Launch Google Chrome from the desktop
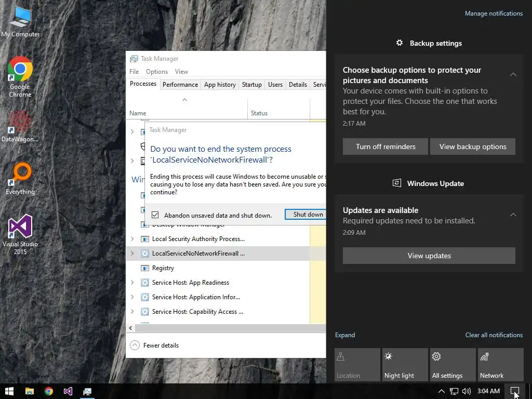 coord(20,77)
